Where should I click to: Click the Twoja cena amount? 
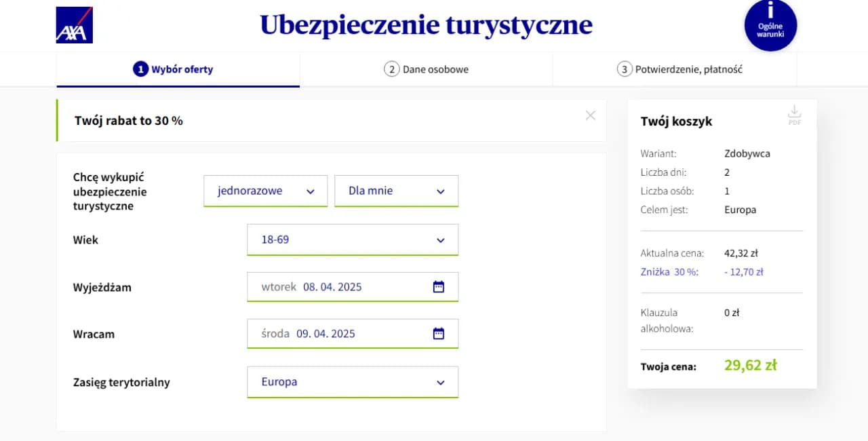pyautogui.click(x=750, y=364)
